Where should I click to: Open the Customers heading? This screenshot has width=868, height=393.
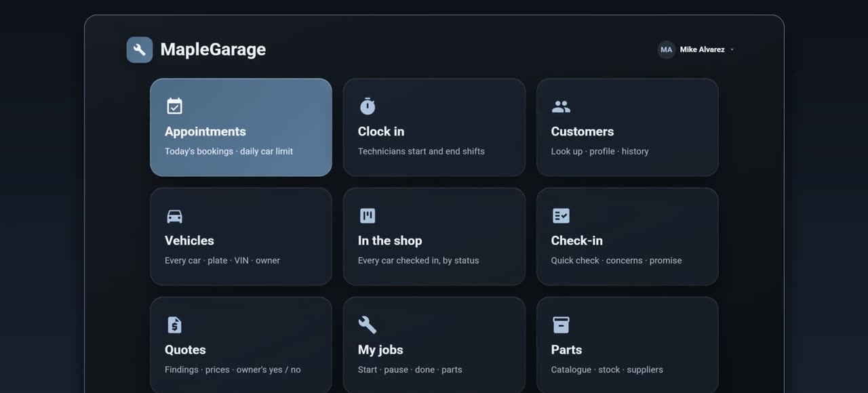tap(583, 131)
